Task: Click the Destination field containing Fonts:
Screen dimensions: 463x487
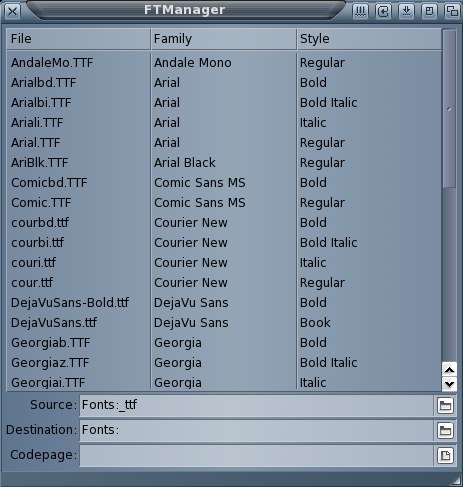Action: pyautogui.click(x=256, y=430)
